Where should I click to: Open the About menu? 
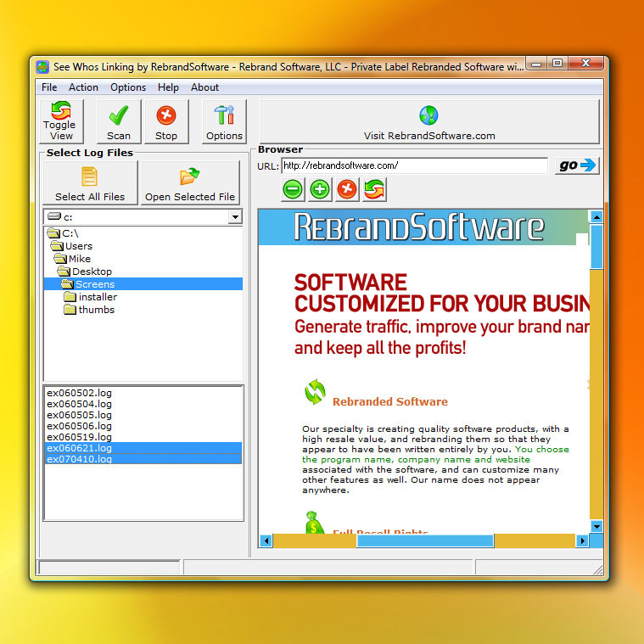(204, 87)
